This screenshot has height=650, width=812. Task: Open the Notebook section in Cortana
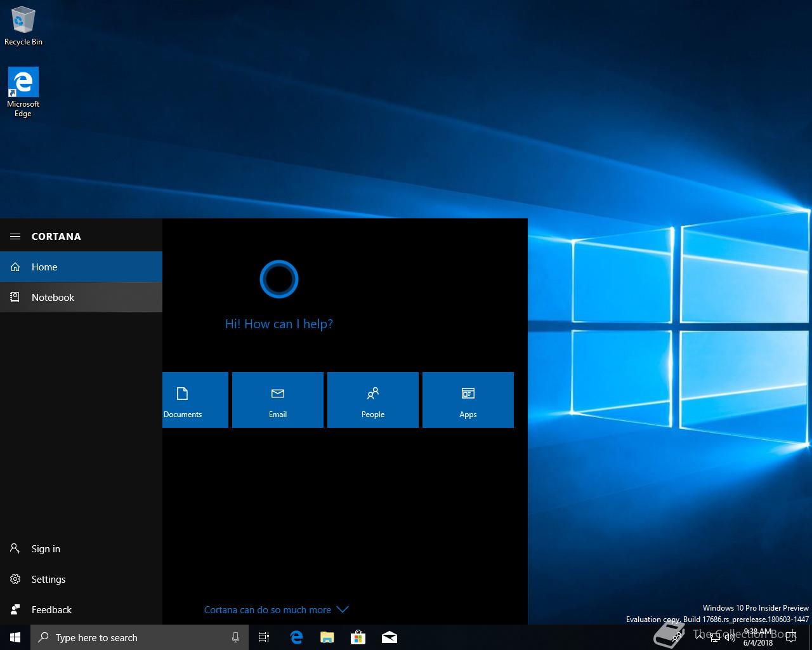pyautogui.click(x=81, y=297)
